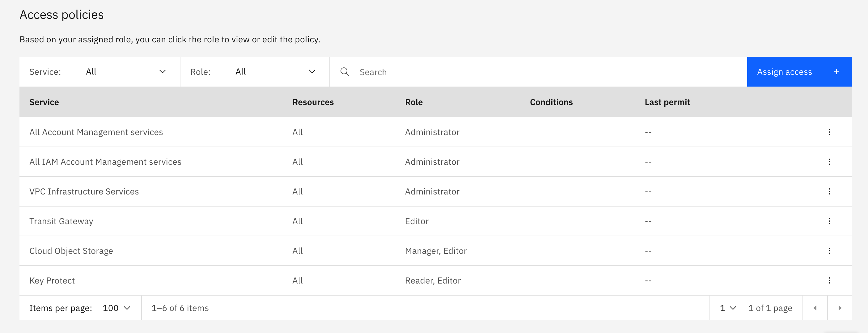This screenshot has height=333, width=868.
Task: Click the Editor role for Transit Gateway
Action: click(417, 221)
